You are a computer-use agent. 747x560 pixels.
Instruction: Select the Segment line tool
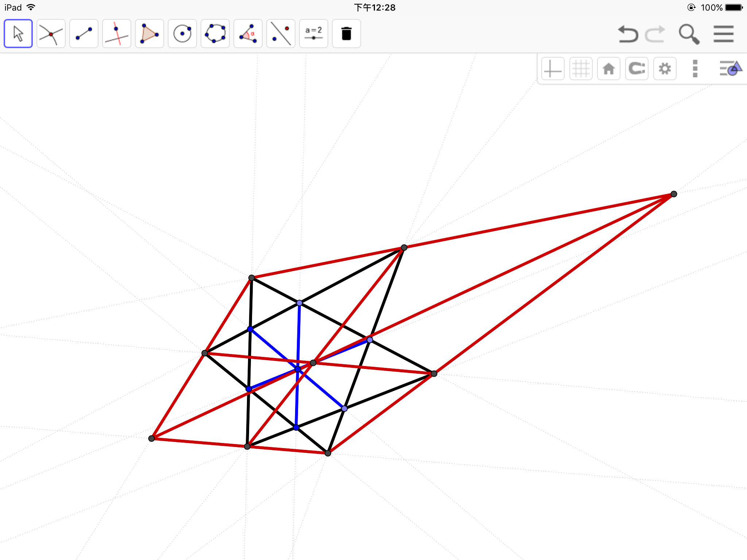pos(84,34)
